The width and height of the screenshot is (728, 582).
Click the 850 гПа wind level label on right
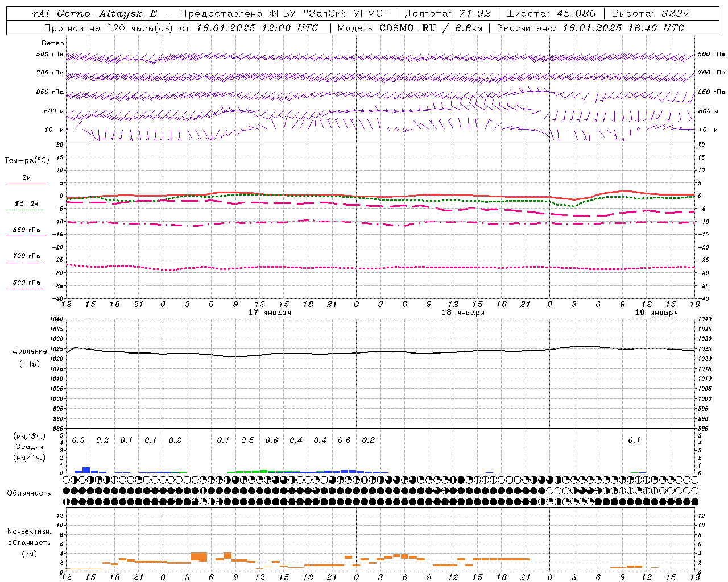click(x=712, y=92)
